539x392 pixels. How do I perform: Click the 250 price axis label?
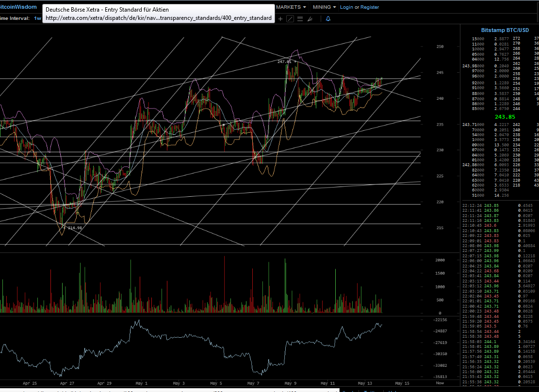coord(440,47)
